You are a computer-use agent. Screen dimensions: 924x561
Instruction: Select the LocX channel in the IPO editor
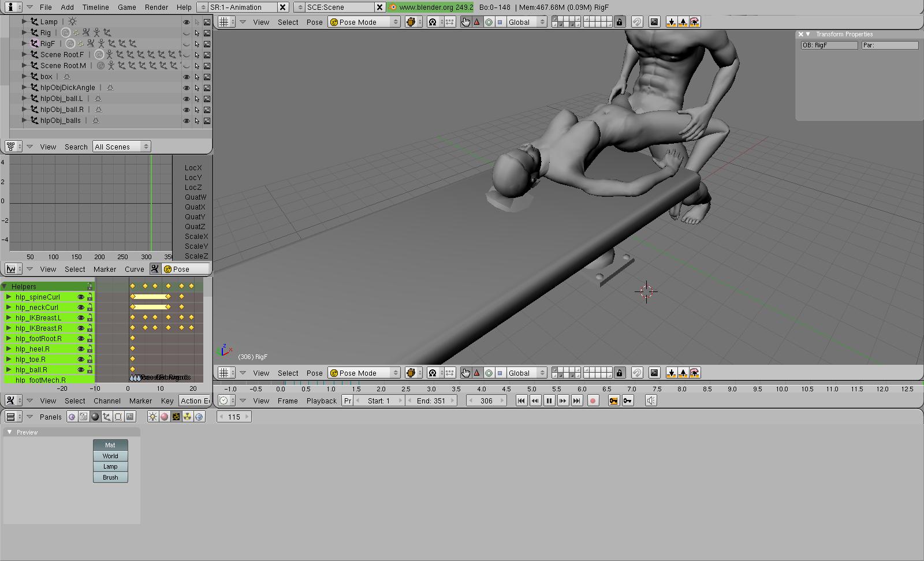pos(193,168)
